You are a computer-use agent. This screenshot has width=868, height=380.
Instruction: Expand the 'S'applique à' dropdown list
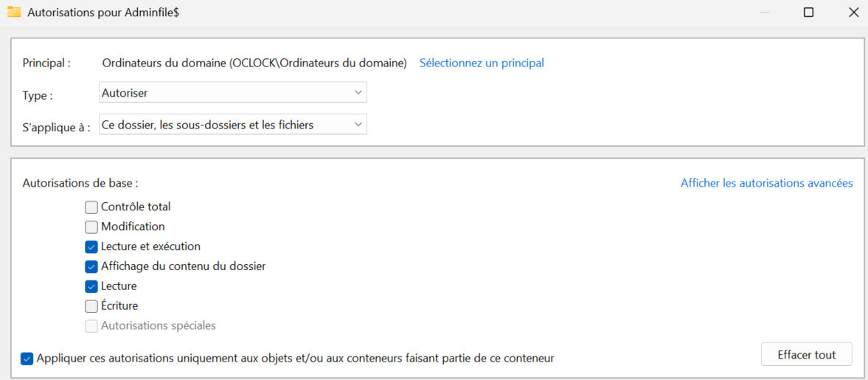tap(232, 125)
